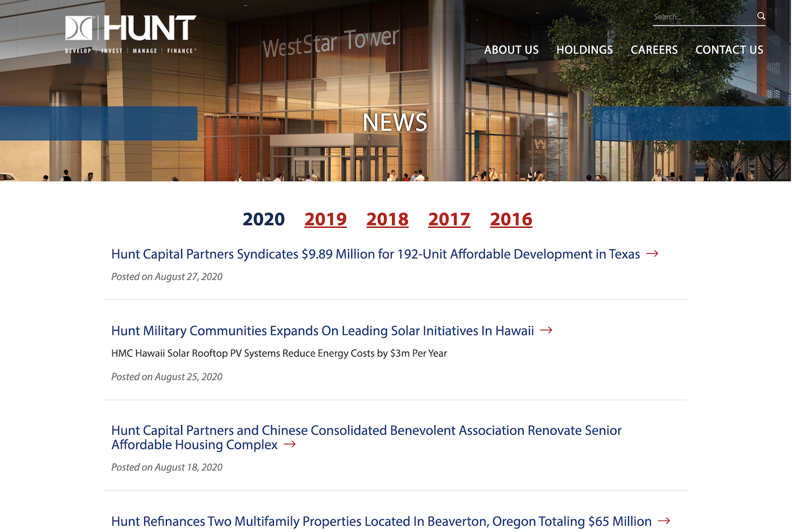This screenshot has width=792, height=532.
Task: Click the NEWS page heading
Action: pyautogui.click(x=395, y=123)
